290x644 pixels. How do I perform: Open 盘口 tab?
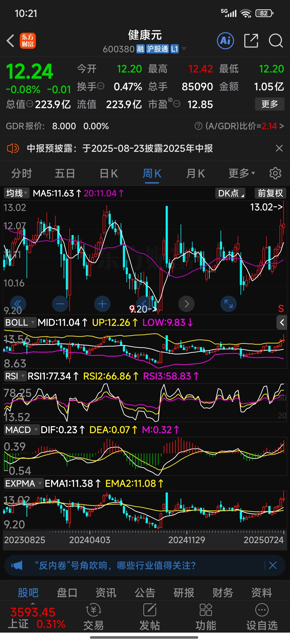coord(67,593)
